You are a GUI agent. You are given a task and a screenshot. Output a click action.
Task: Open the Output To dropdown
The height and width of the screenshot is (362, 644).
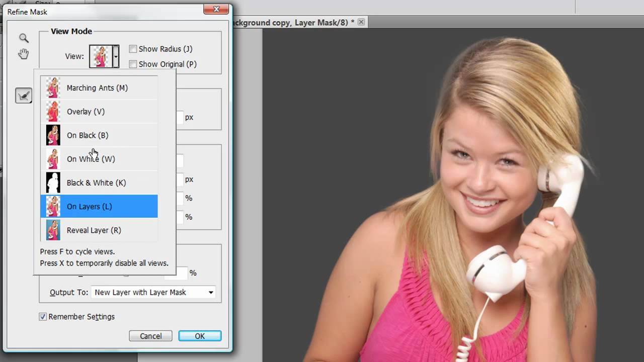pyautogui.click(x=153, y=292)
